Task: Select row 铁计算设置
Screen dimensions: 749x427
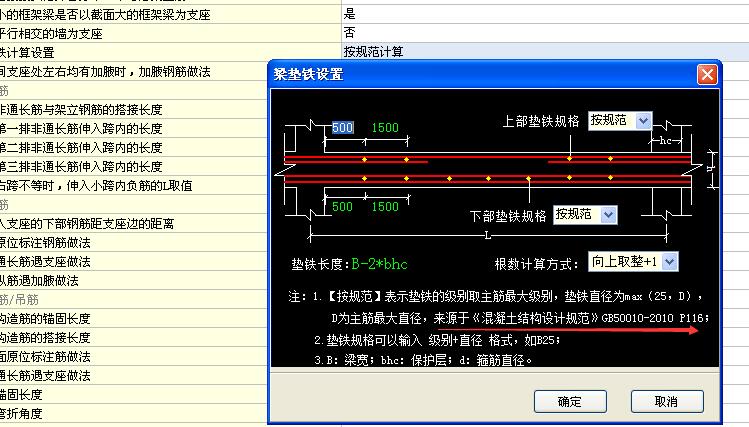Action: 171,53
